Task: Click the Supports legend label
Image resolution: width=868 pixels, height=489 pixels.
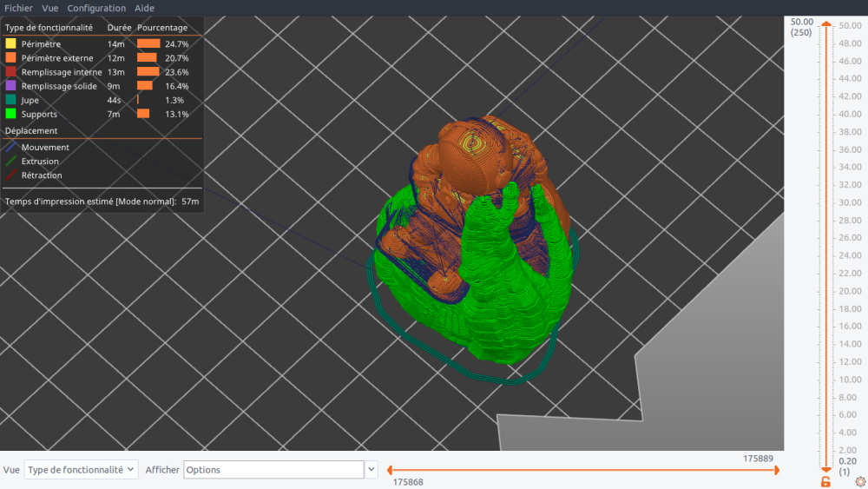Action: (x=39, y=114)
